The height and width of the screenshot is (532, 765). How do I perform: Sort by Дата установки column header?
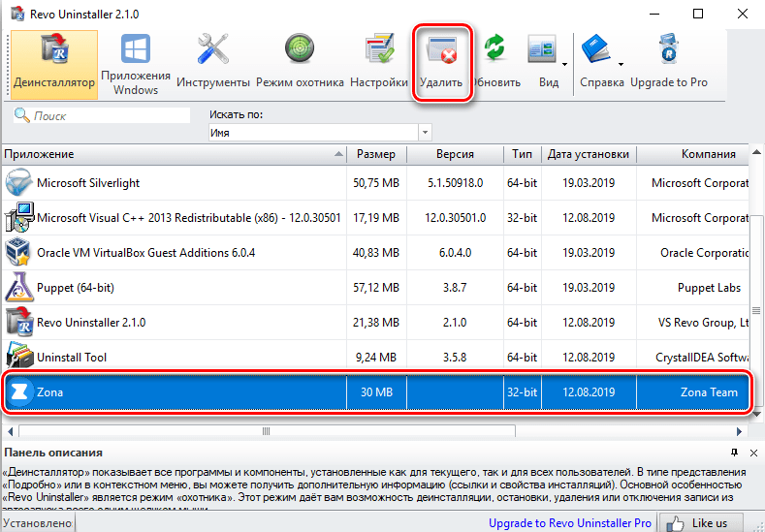(x=589, y=154)
